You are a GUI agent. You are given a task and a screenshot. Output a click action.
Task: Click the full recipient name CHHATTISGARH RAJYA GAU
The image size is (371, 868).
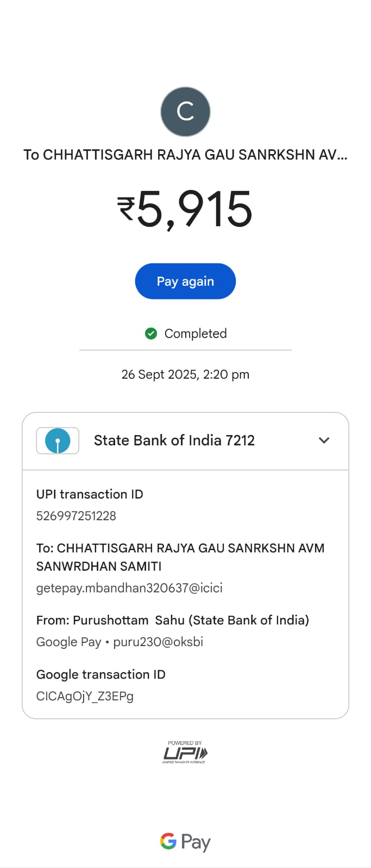pyautogui.click(x=179, y=557)
